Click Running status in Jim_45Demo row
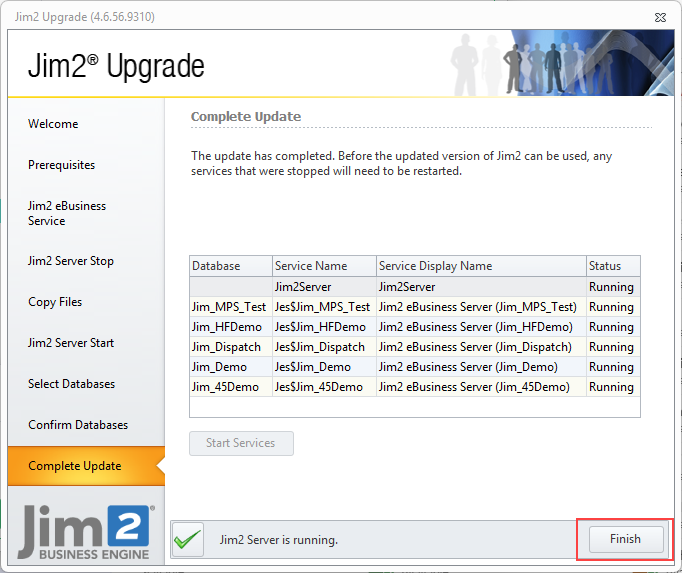Viewport: 682px width, 573px height. (613, 387)
